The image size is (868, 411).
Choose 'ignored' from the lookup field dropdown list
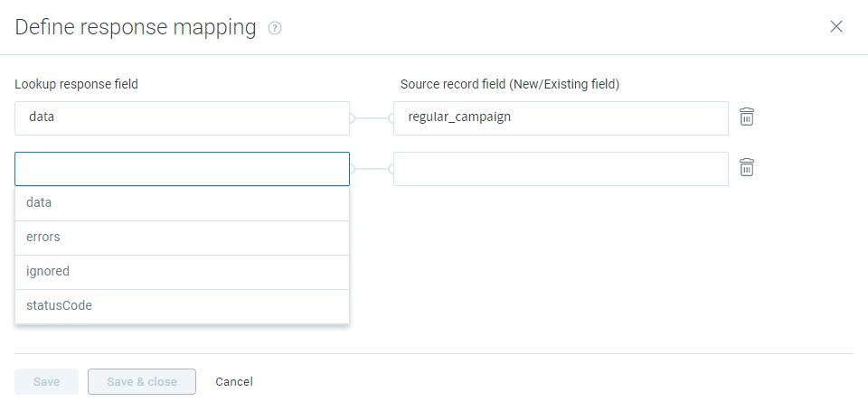(x=182, y=272)
